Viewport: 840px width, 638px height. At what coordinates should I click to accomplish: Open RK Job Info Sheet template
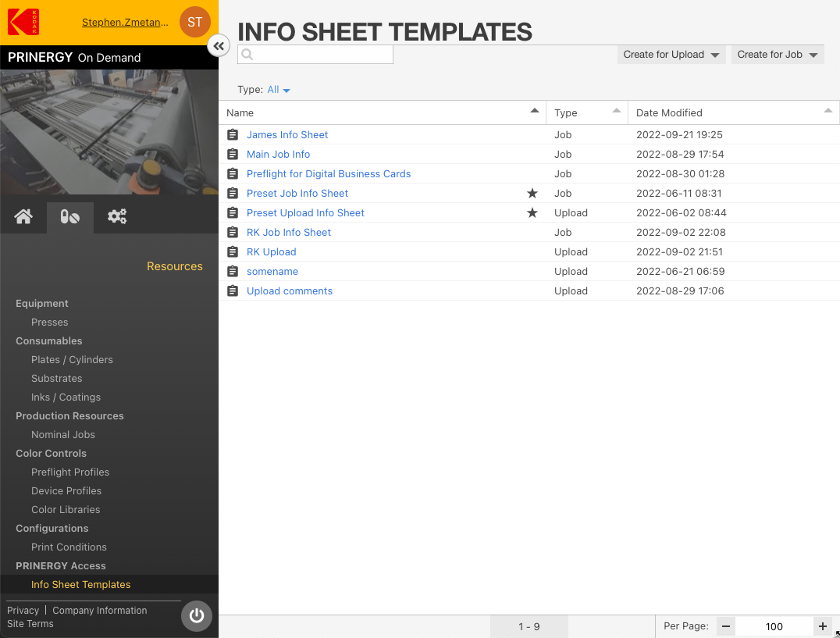tap(289, 233)
